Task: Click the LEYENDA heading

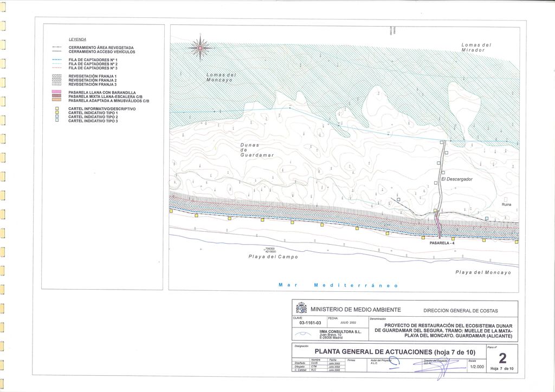Action: pyautogui.click(x=79, y=40)
